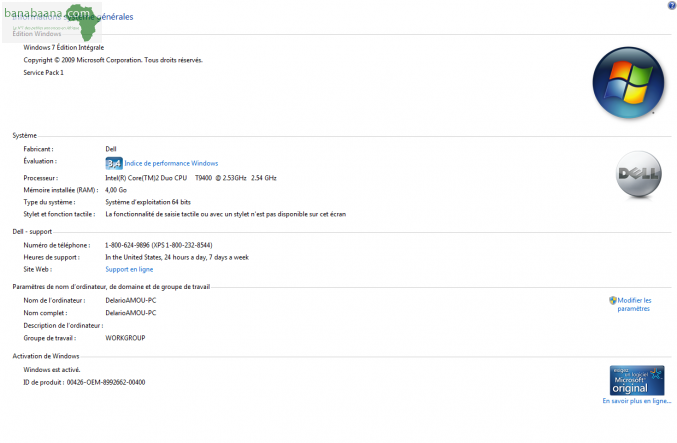Click the Copyright 2009 Microsoft Corporation line
Image resolution: width=677 pixels, height=443 pixels.
[113, 60]
